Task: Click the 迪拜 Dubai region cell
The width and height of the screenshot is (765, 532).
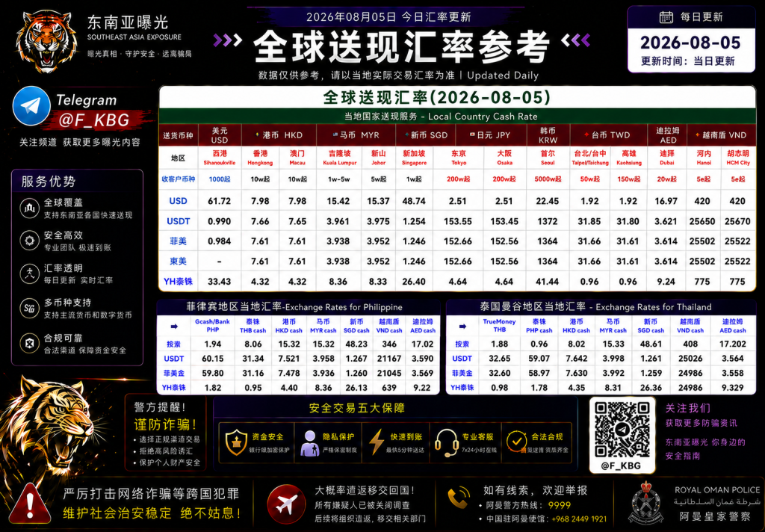Action: coord(666,158)
